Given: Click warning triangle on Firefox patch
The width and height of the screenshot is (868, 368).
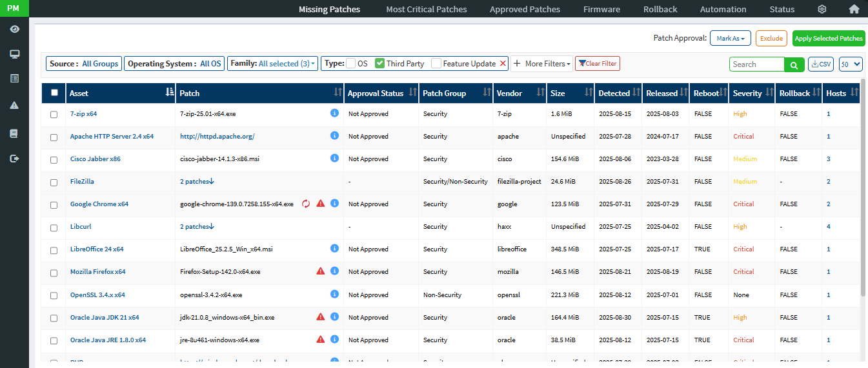Looking at the screenshot, I should [321, 271].
